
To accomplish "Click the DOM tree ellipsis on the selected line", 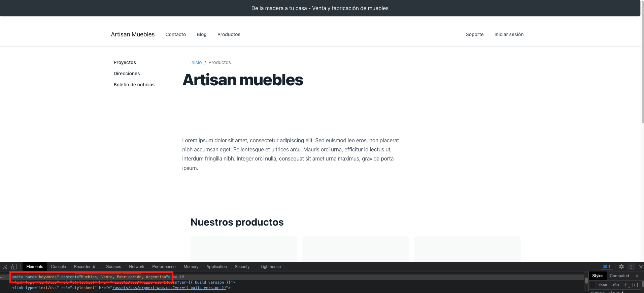I will click(x=2, y=277).
